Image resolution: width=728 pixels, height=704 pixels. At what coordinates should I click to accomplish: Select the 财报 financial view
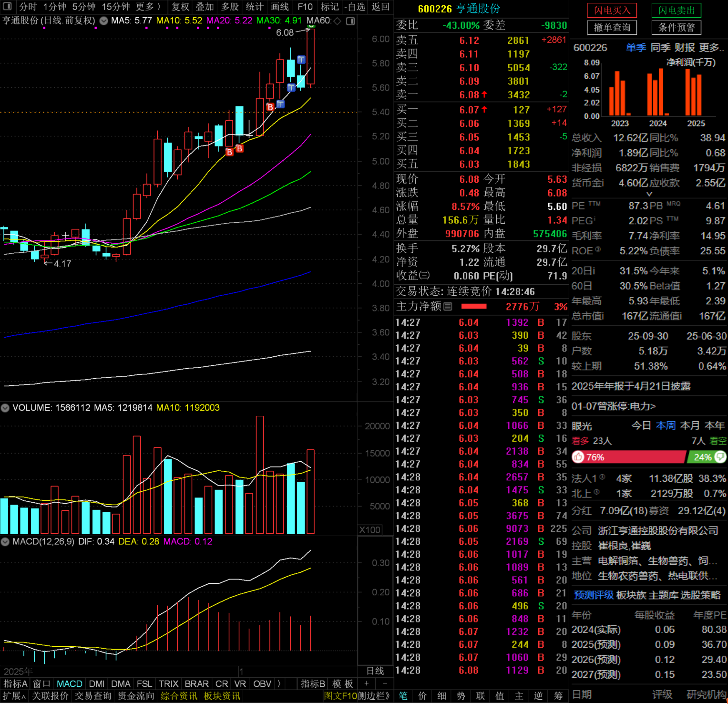click(x=685, y=48)
